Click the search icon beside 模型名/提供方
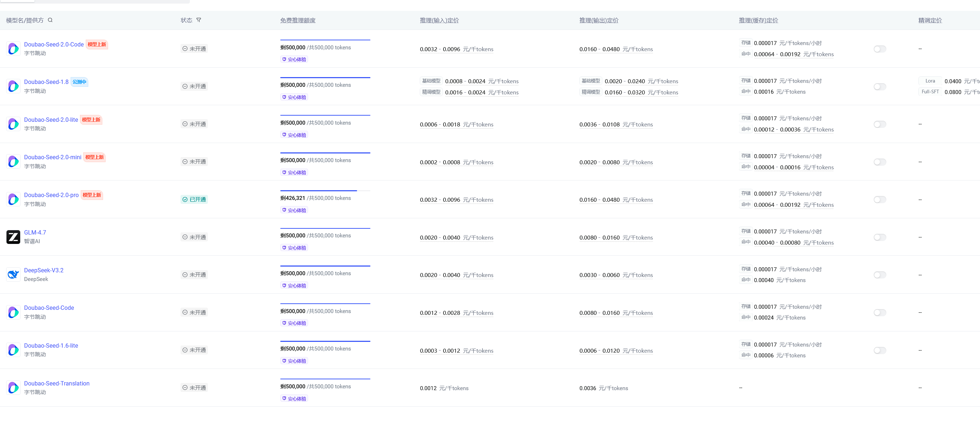 click(x=50, y=20)
